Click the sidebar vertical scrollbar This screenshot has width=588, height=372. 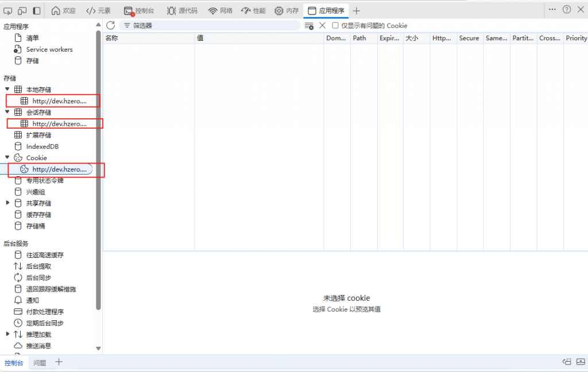point(98,172)
